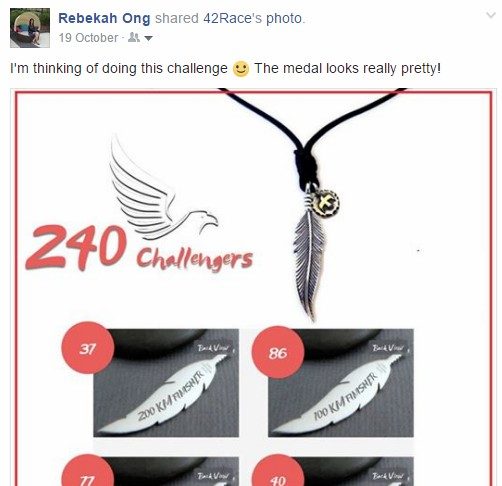Image resolution: width=502 pixels, height=486 pixels.
Task: Click the 19 October timestamp
Action: tap(88, 38)
